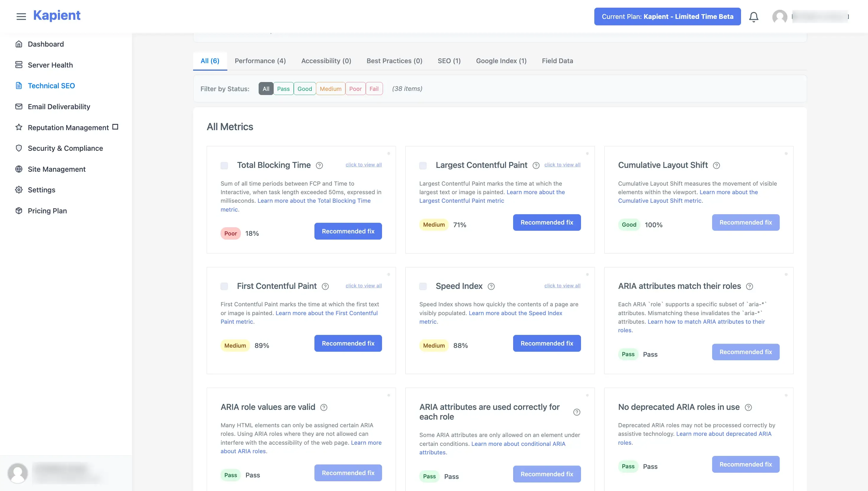Click the Technical SEO document icon
This screenshot has height=491, width=868.
coord(19,86)
